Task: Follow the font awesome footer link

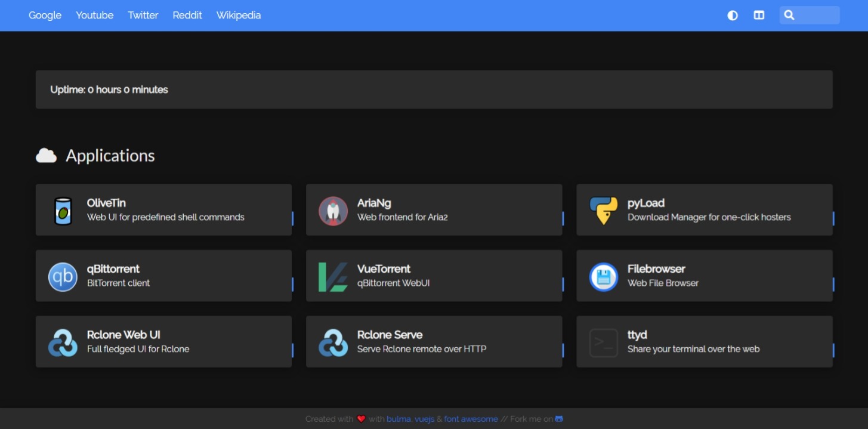Action: pyautogui.click(x=471, y=419)
